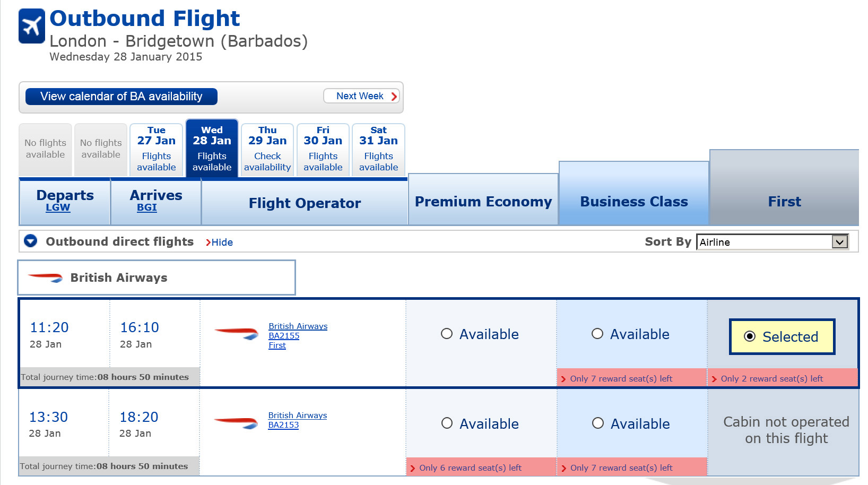Select Business Class on the 11:20 flight

click(x=597, y=334)
